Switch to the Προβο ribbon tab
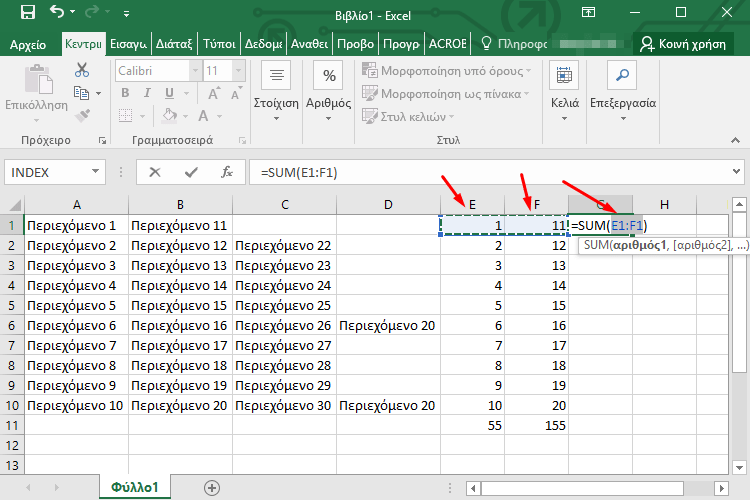Viewport: 750px width, 500px height. point(355,44)
